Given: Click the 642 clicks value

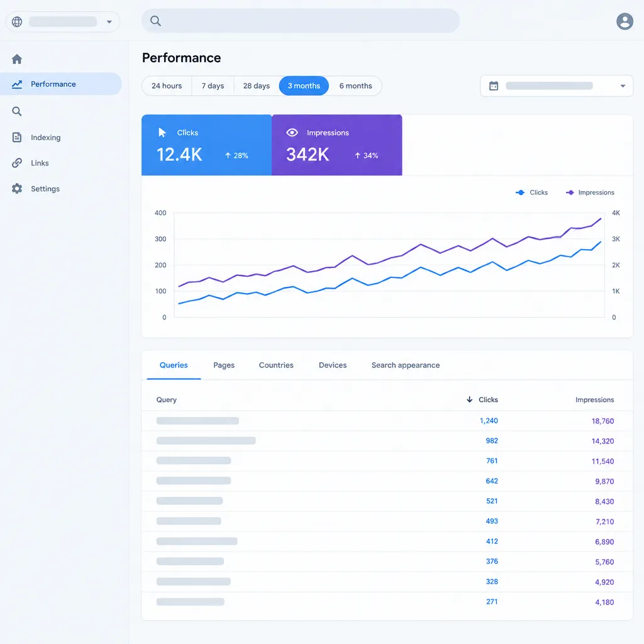Looking at the screenshot, I should [492, 481].
